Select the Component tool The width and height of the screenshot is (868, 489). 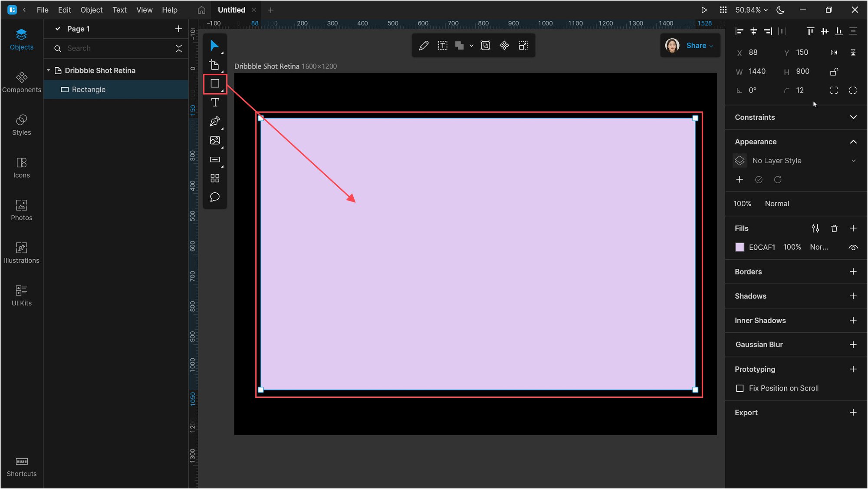215,178
